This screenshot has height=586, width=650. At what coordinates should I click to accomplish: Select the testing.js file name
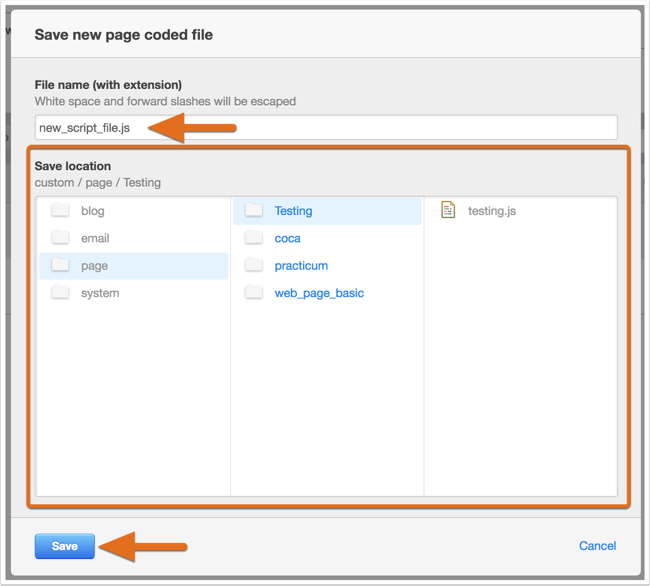point(492,211)
